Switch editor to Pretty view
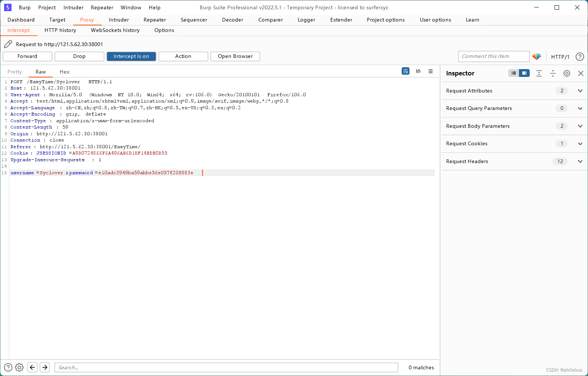The width and height of the screenshot is (588, 376). (15, 72)
